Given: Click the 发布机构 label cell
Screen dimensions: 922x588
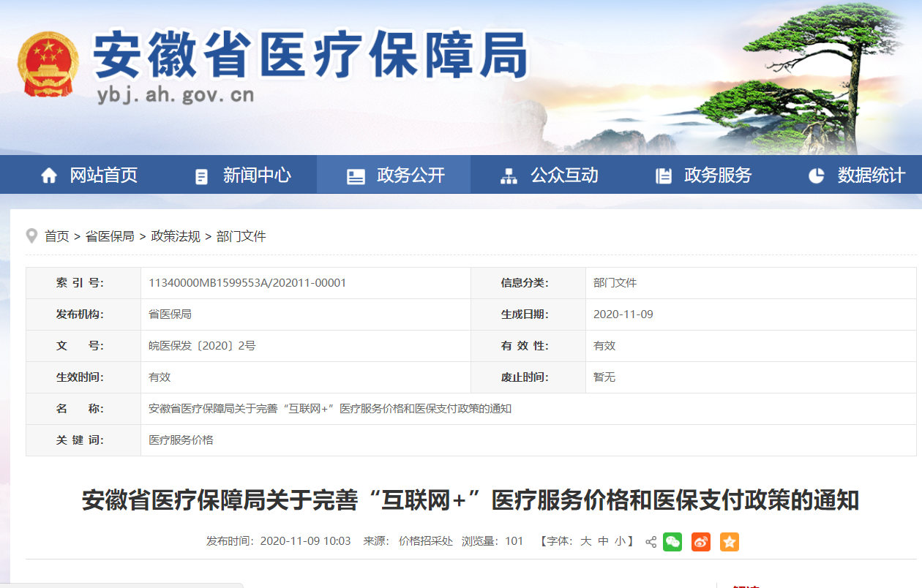Looking at the screenshot, I should tap(83, 314).
